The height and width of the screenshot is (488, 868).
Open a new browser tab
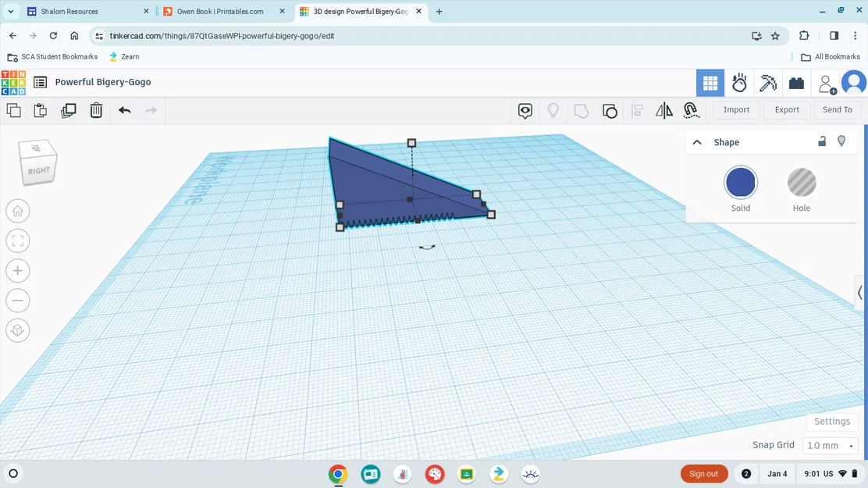[439, 11]
